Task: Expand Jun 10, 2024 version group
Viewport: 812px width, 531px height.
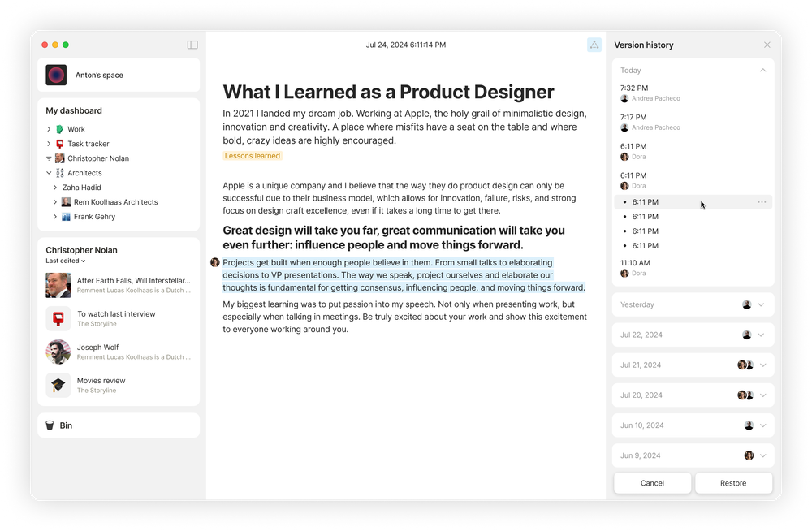Action: coord(762,425)
